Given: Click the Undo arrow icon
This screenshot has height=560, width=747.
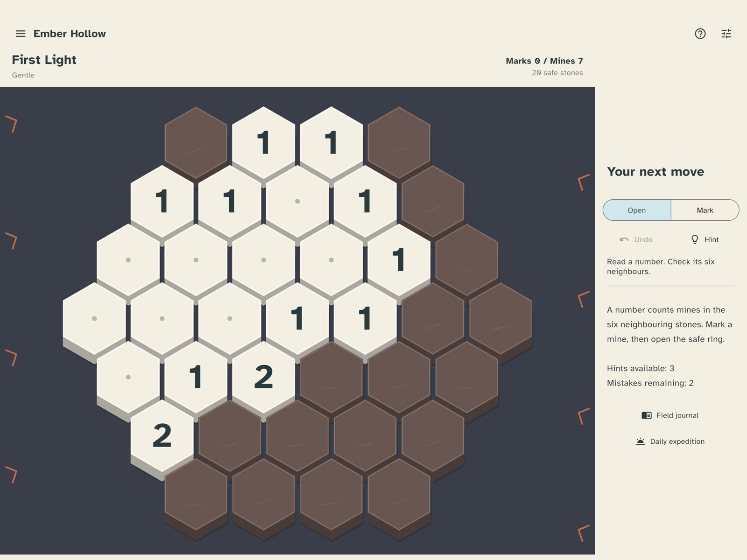Looking at the screenshot, I should coord(624,239).
